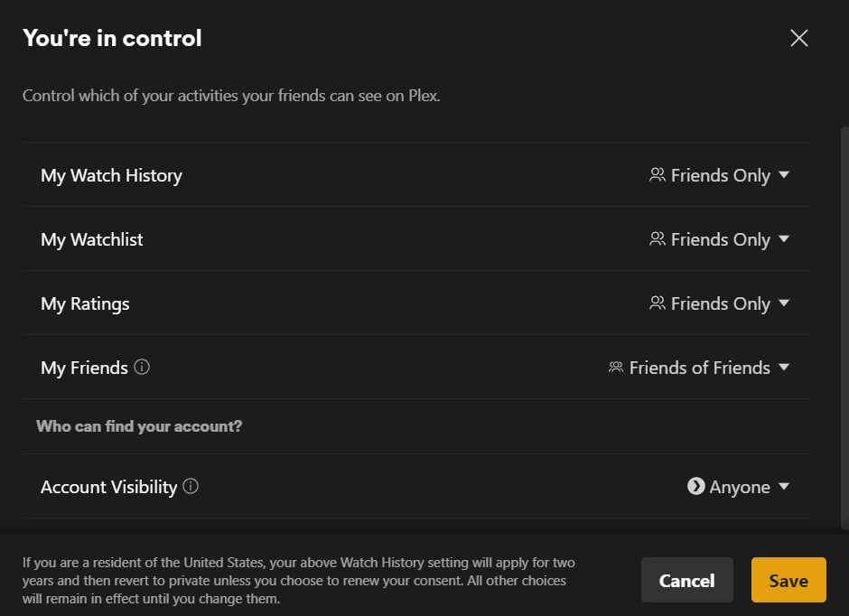Click the info icon next to My Friends
The height and width of the screenshot is (616, 849).
pyautogui.click(x=142, y=368)
